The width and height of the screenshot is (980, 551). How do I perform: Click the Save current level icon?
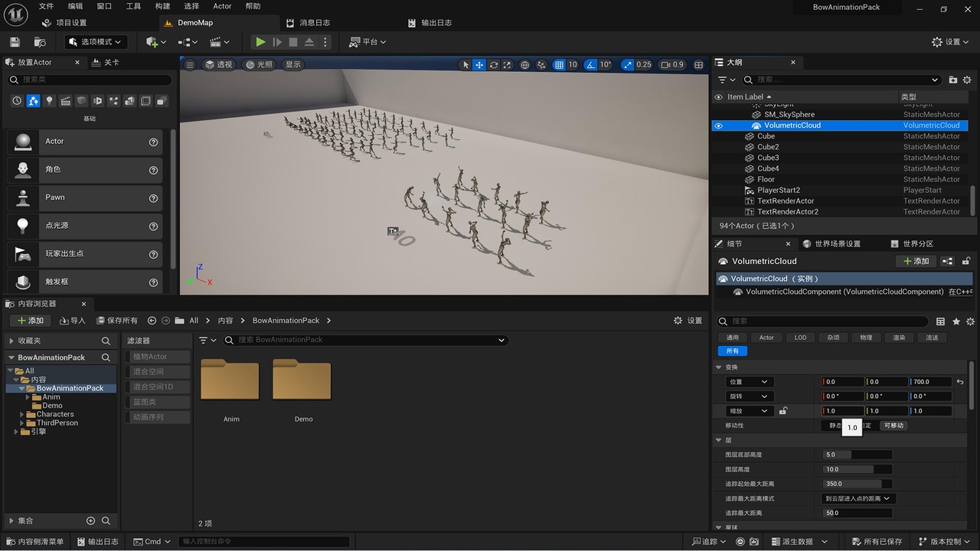15,42
